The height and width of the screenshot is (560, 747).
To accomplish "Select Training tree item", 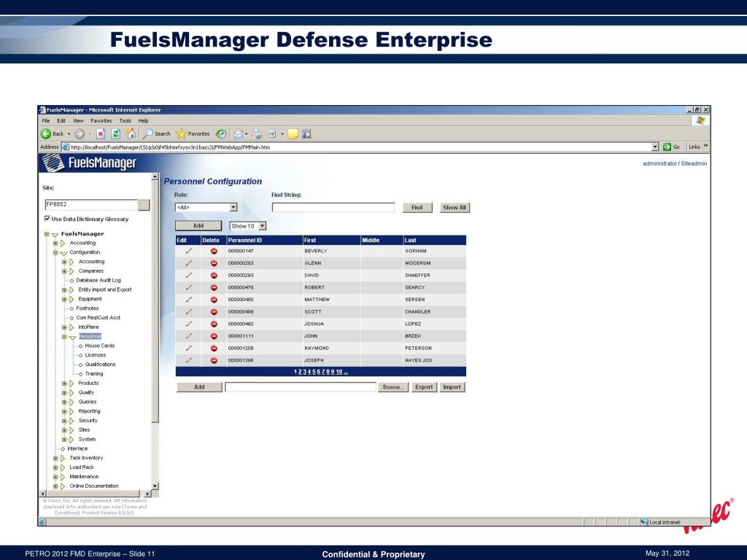I will pos(94,374).
